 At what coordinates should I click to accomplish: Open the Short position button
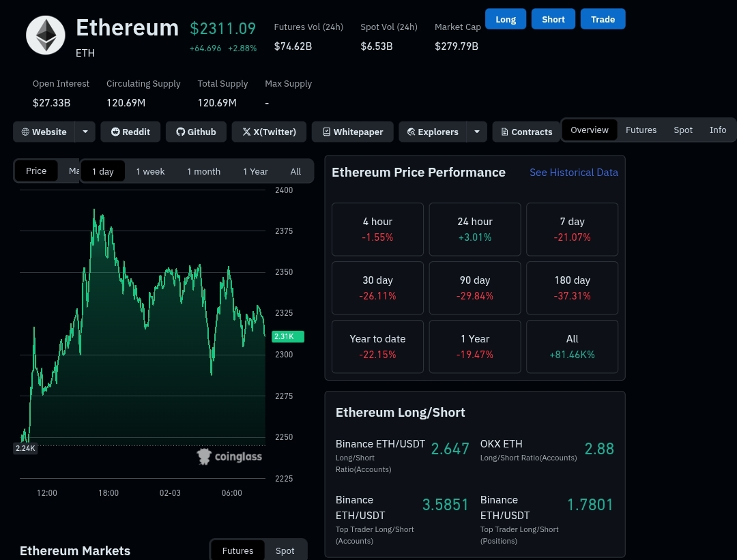(553, 19)
